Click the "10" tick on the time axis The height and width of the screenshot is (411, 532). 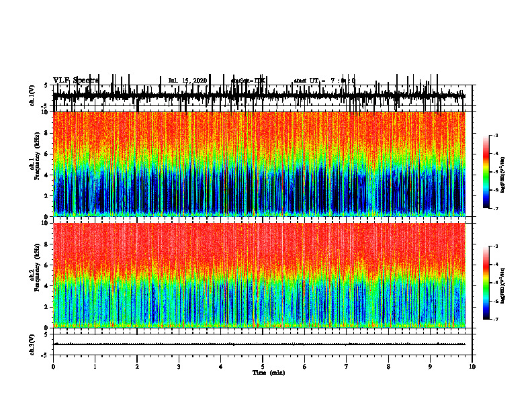tap(472, 367)
